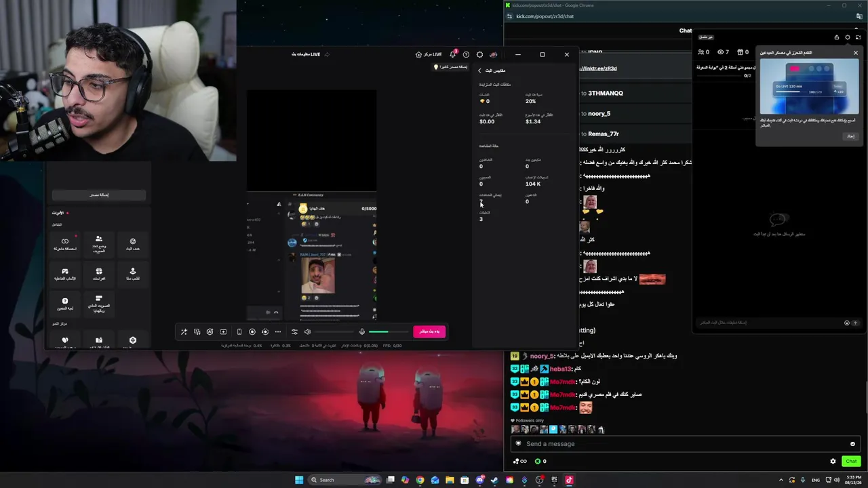Adjust the speaker volume slider
The image size is (868, 488).
[334, 331]
